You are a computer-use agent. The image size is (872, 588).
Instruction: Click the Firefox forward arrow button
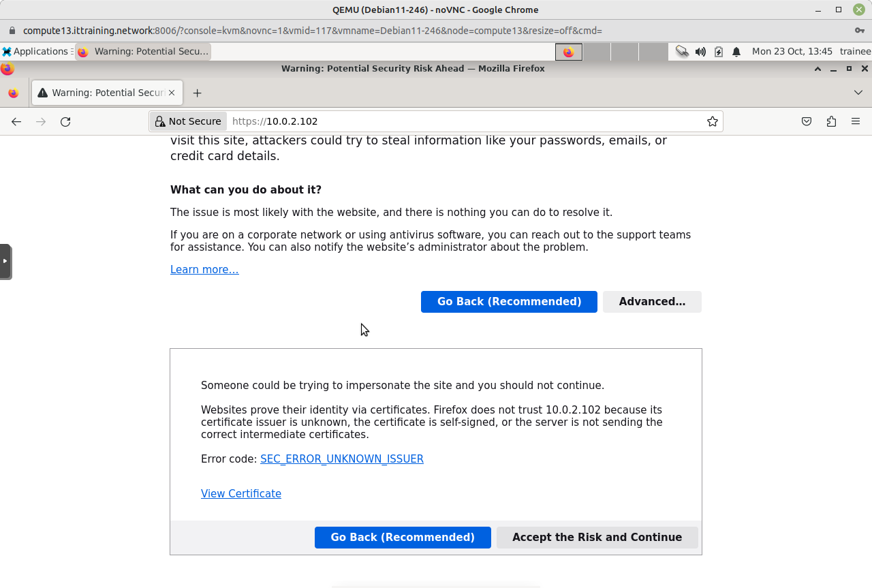(41, 121)
